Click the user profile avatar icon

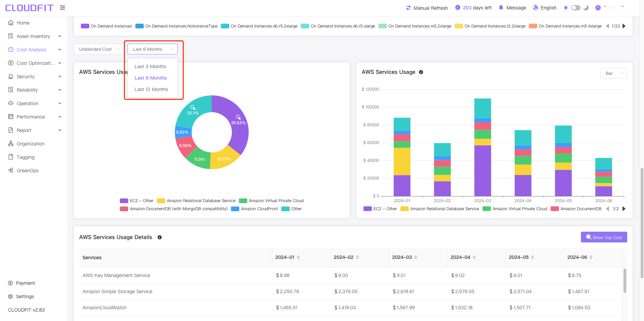tap(598, 8)
